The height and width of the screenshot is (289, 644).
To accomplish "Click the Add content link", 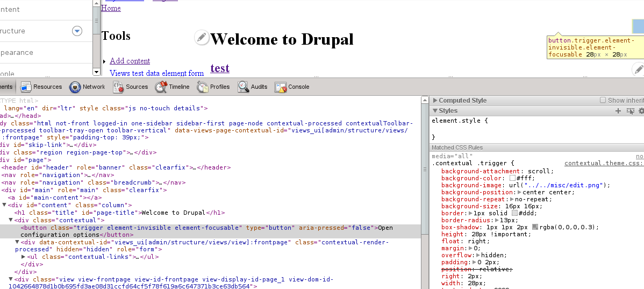I will [x=130, y=61].
